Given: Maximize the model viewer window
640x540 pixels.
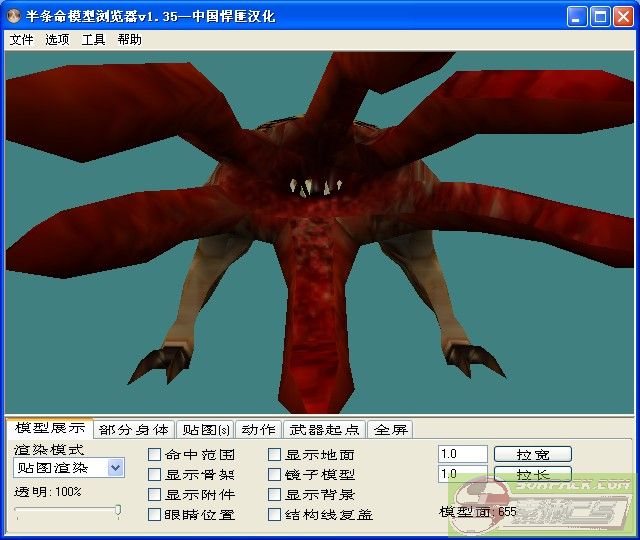Looking at the screenshot, I should (600, 16).
